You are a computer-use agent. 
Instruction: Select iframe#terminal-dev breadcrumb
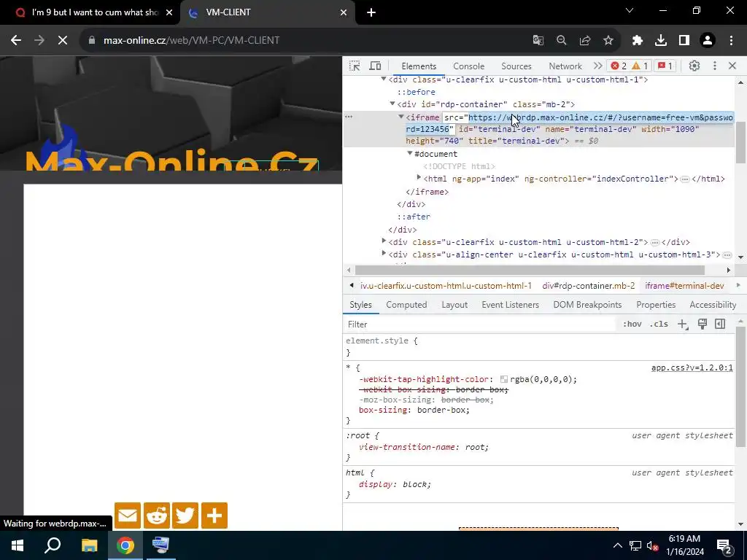[684, 286]
